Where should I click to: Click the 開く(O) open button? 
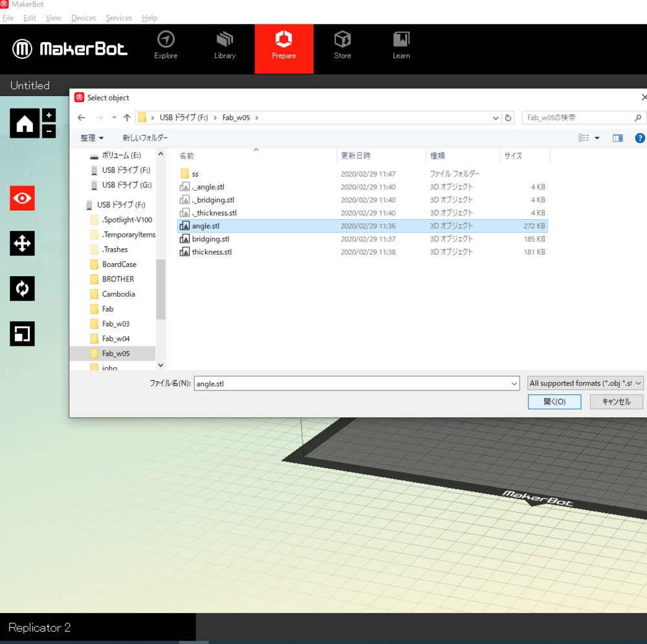[554, 402]
